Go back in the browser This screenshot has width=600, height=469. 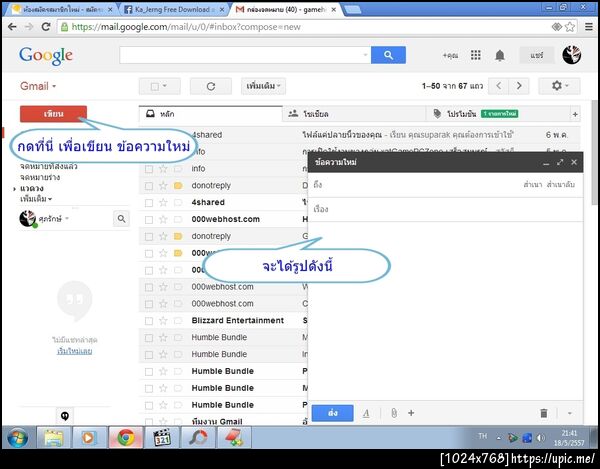pyautogui.click(x=12, y=26)
